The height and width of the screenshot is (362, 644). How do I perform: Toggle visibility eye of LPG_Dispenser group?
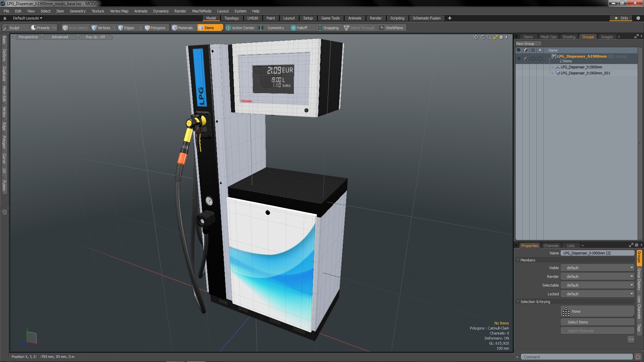(x=519, y=59)
